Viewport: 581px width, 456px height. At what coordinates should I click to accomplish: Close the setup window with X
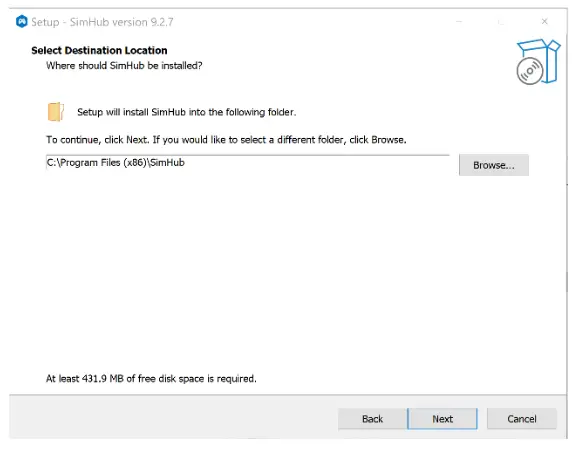(x=544, y=21)
